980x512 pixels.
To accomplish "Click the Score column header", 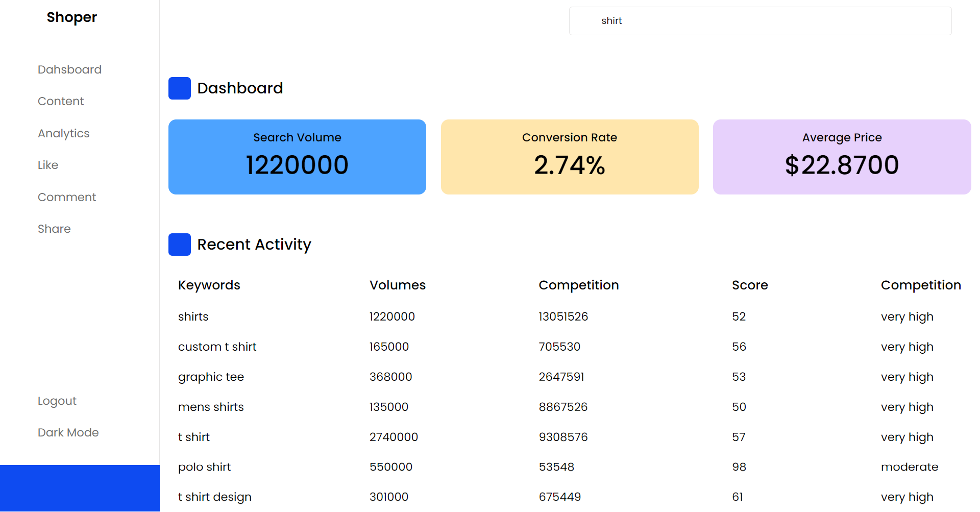I will pyautogui.click(x=749, y=285).
